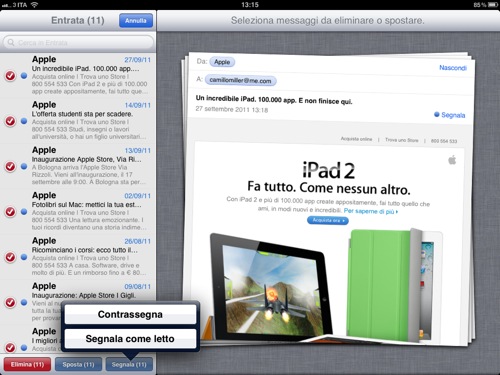Viewport: 500px width, 375px height.
Task: Click the blue unread dot on 27/09/11 message
Action: click(24, 76)
